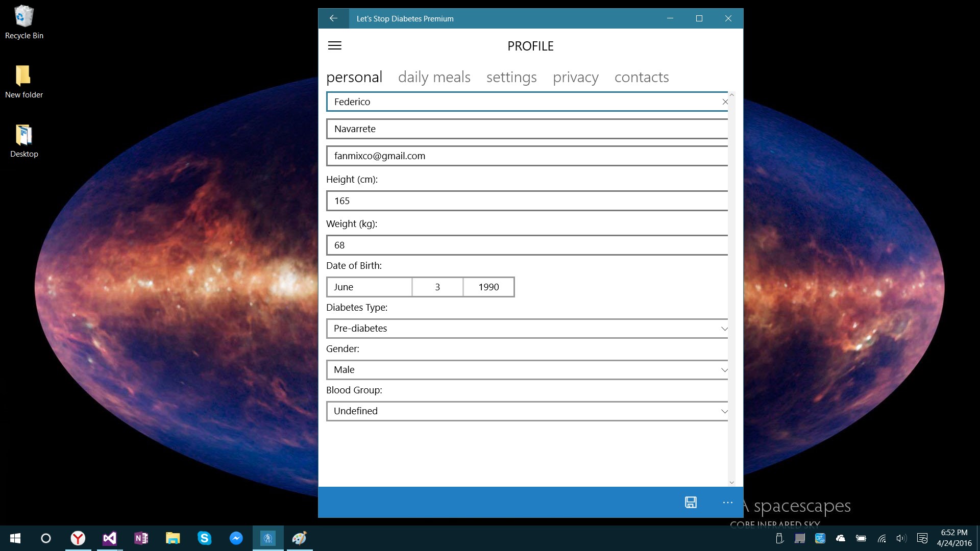Switch to the settings tab
The image size is (980, 551).
(511, 78)
